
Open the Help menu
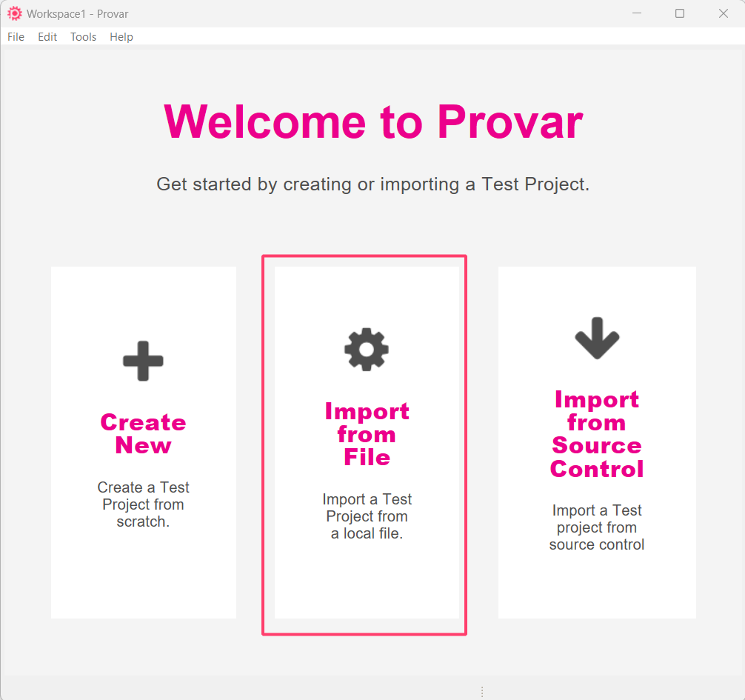[x=121, y=36]
